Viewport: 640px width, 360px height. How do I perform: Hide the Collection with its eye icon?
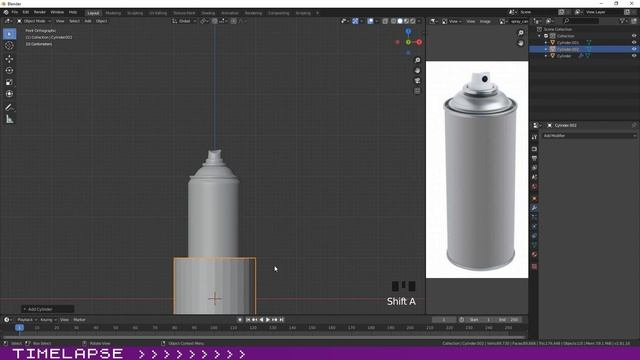point(634,36)
